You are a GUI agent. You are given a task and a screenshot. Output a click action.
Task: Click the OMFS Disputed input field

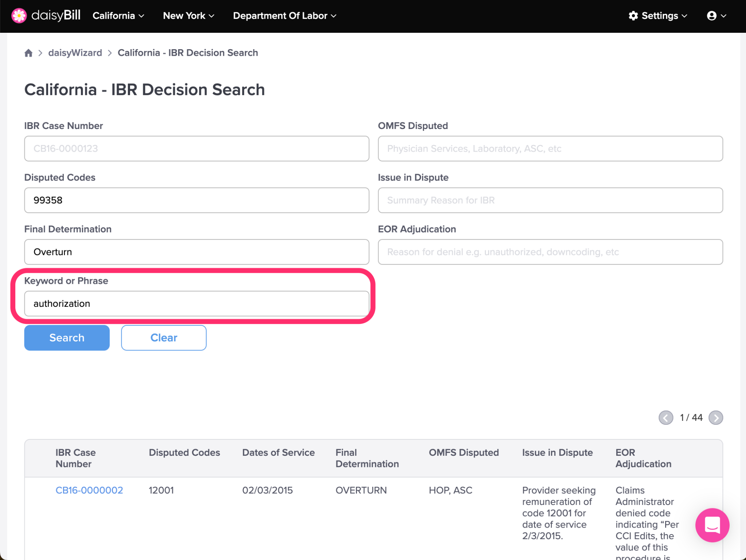click(x=550, y=149)
